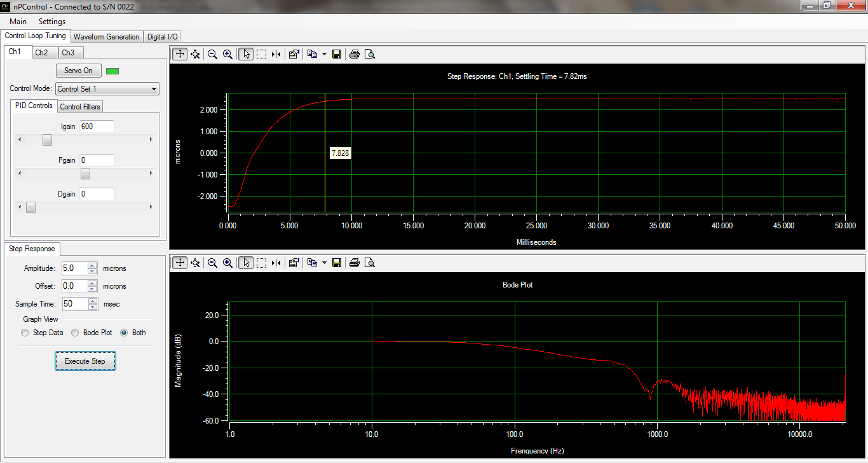
Task: Open the Main menu
Action: pyautogui.click(x=18, y=21)
